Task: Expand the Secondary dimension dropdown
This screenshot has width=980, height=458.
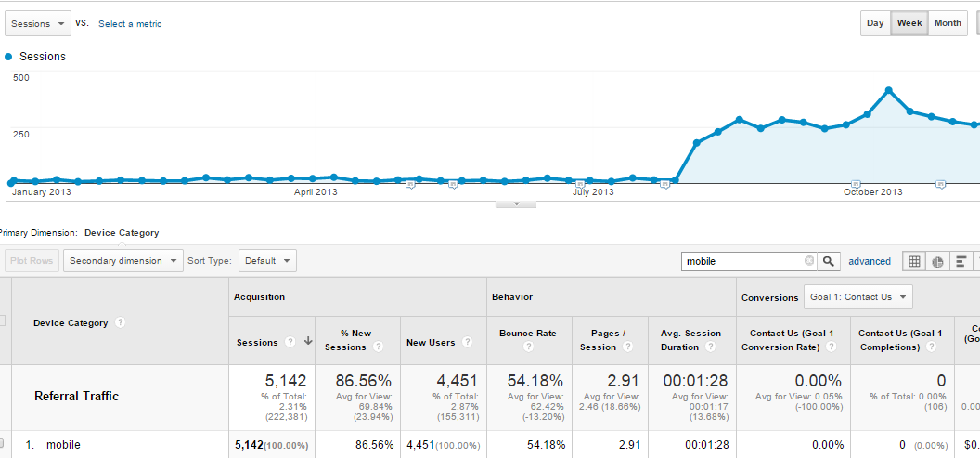Action: 123,261
